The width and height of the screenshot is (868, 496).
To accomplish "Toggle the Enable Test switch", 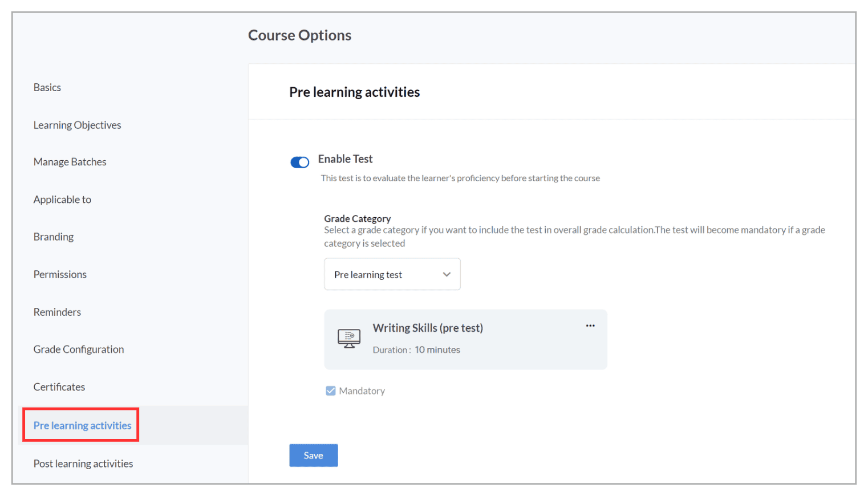I will (300, 162).
